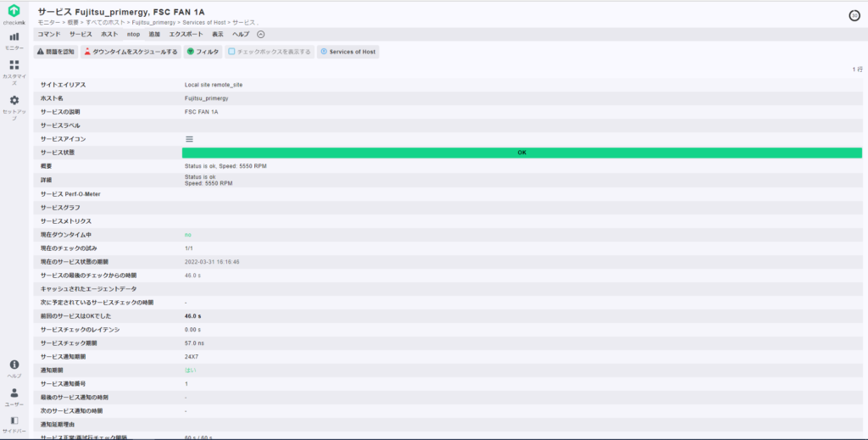Image resolution: width=868 pixels, height=440 pixels.
Task: Click the refresh countdown circle icon
Action: [854, 15]
